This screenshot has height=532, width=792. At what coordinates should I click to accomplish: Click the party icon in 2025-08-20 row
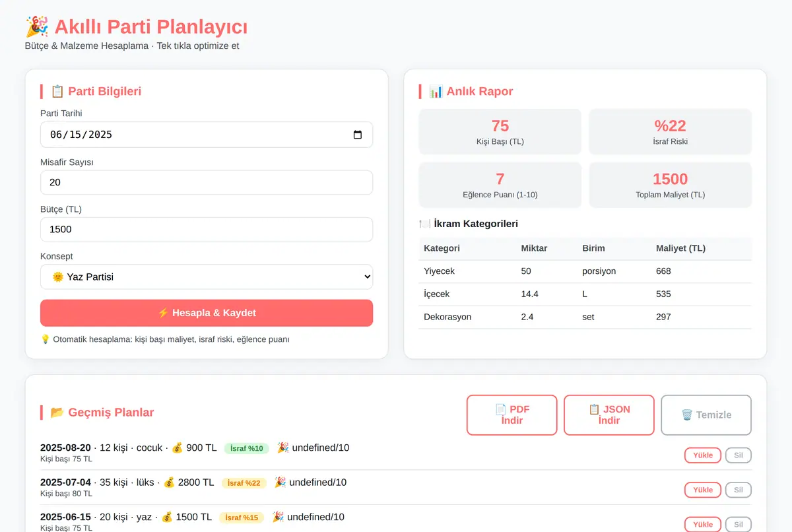click(x=282, y=448)
